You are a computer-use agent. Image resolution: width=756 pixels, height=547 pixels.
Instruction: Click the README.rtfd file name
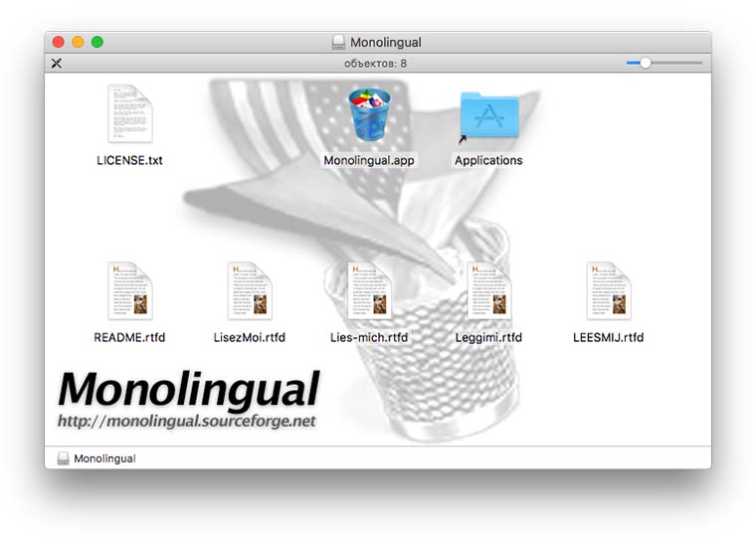click(129, 337)
